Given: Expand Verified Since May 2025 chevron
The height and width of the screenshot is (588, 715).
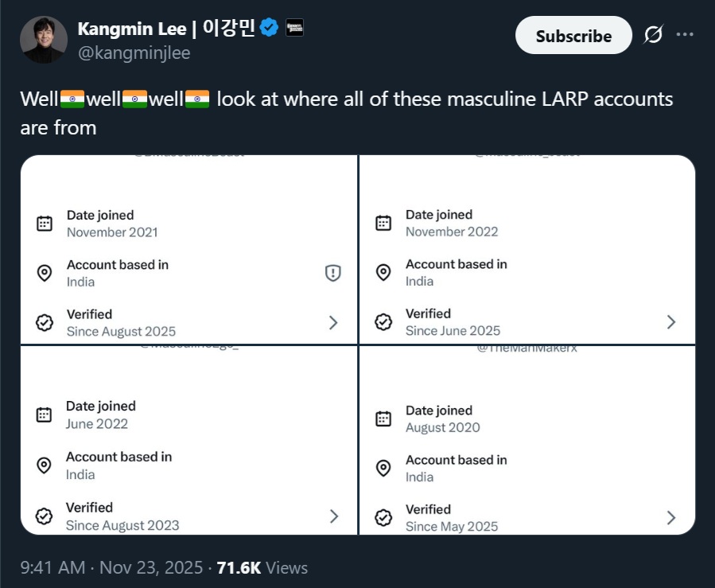Looking at the screenshot, I should click(x=671, y=518).
